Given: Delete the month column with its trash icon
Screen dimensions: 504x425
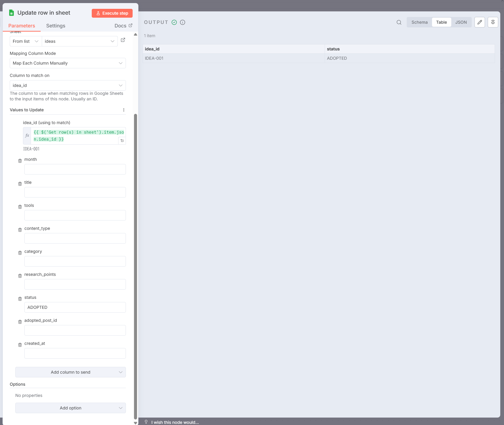Looking at the screenshot, I should tap(20, 161).
